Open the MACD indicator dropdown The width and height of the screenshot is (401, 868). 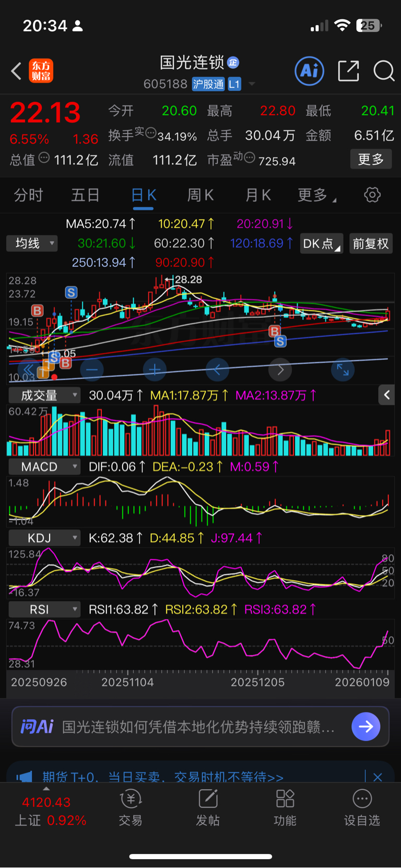tap(44, 467)
